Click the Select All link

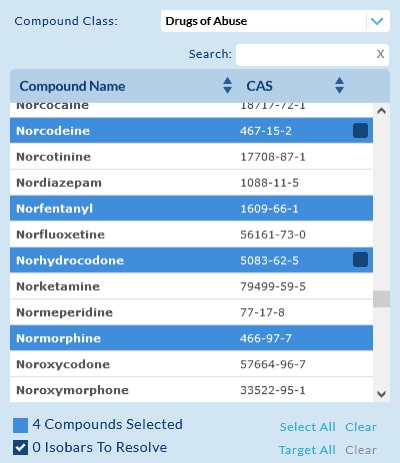(x=307, y=427)
